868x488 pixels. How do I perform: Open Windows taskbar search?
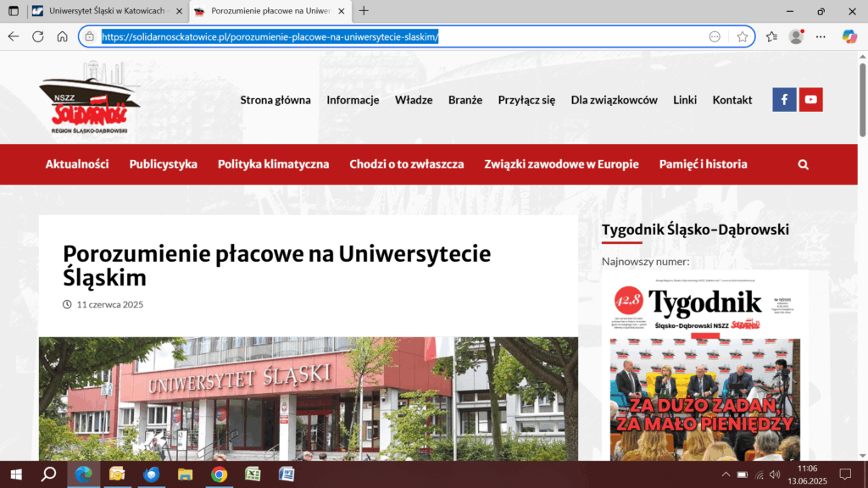(48, 474)
